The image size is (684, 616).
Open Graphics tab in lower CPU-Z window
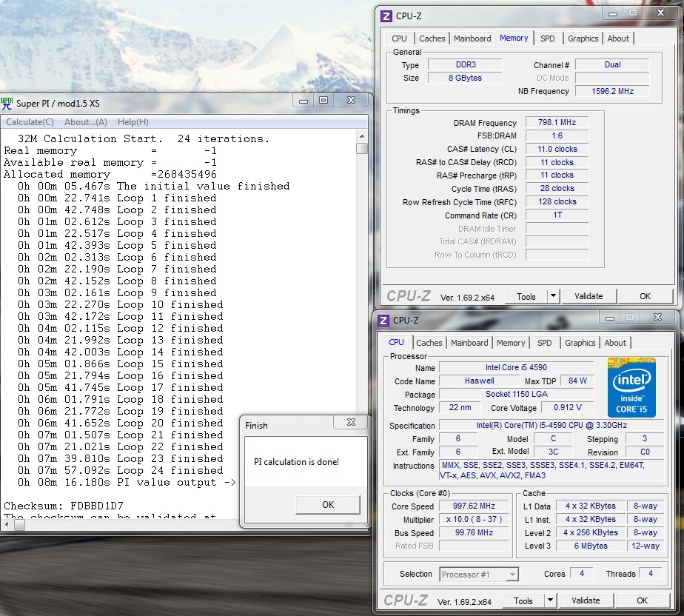pos(580,343)
